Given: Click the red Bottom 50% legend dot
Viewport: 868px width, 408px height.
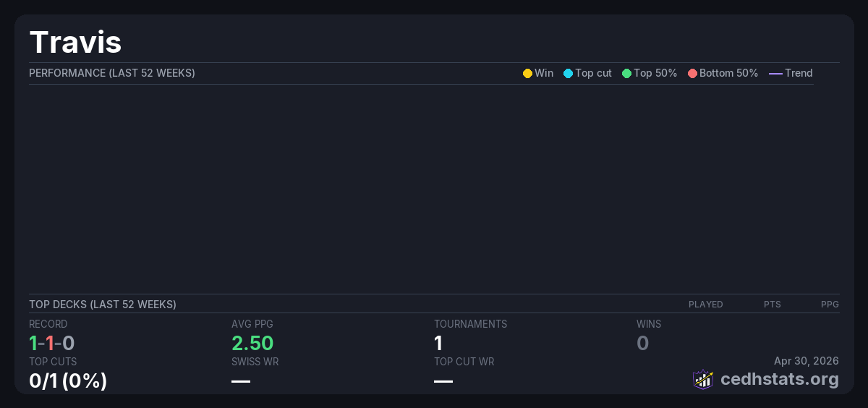Looking at the screenshot, I should (x=692, y=73).
